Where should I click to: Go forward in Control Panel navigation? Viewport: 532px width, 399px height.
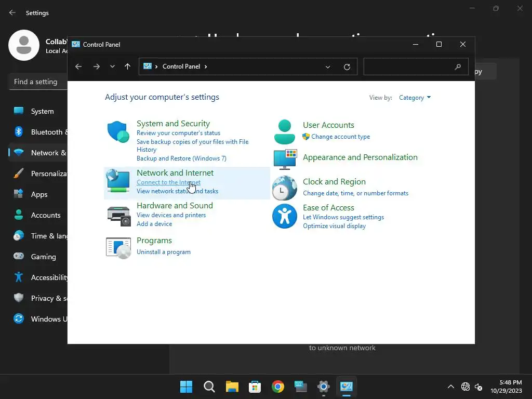[x=96, y=66]
